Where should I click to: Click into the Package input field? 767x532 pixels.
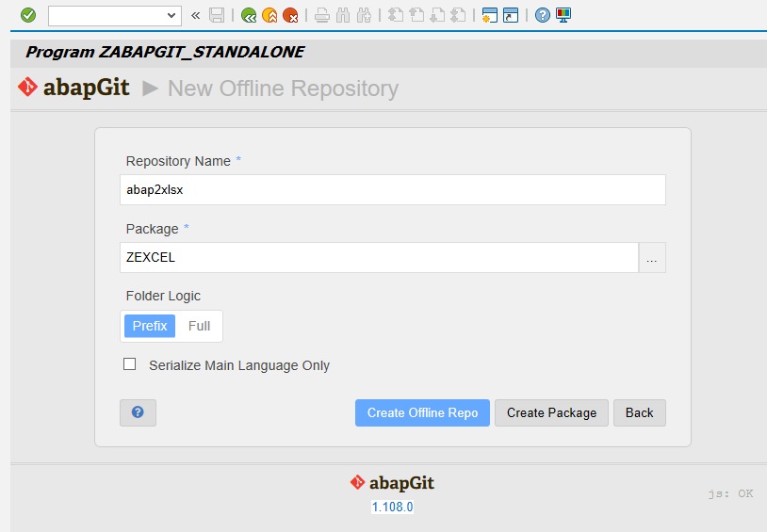tap(379, 258)
